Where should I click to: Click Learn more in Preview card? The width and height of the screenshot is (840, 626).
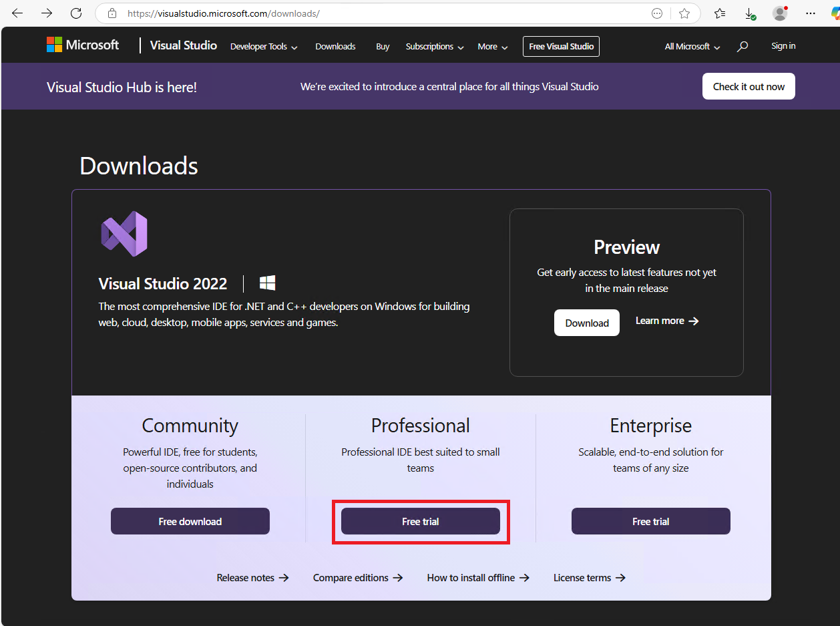[667, 321]
